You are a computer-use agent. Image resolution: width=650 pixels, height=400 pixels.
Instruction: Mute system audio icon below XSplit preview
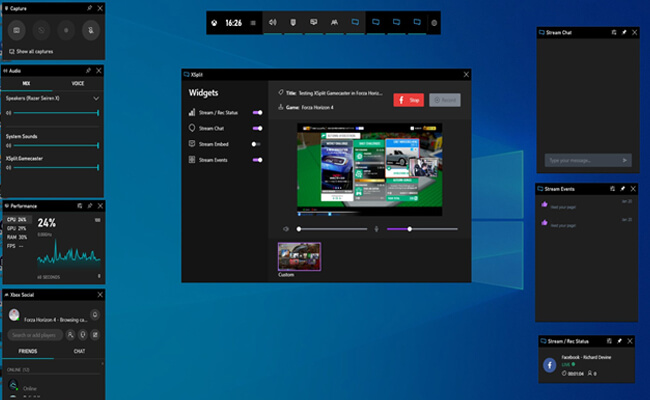pos(286,229)
